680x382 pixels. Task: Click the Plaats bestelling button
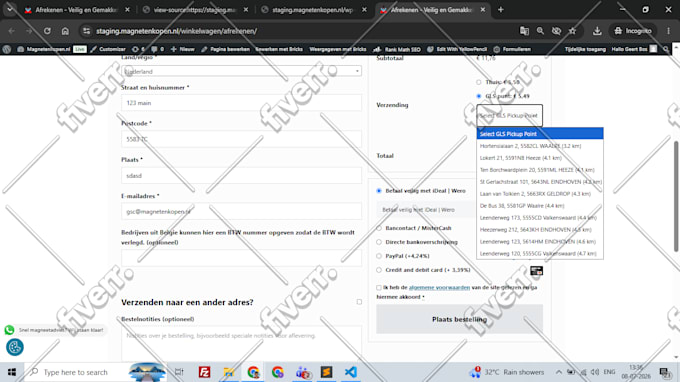tap(459, 319)
